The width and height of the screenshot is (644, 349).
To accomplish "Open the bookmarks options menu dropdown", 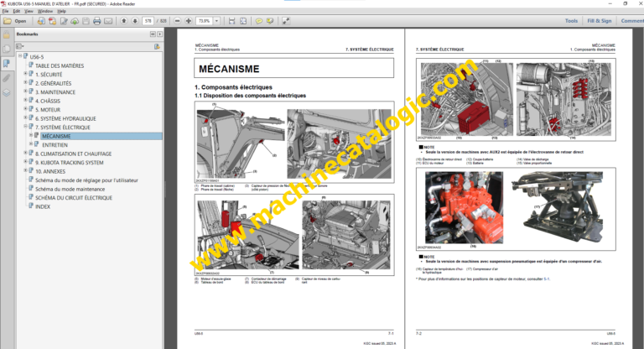I will pos(20,46).
